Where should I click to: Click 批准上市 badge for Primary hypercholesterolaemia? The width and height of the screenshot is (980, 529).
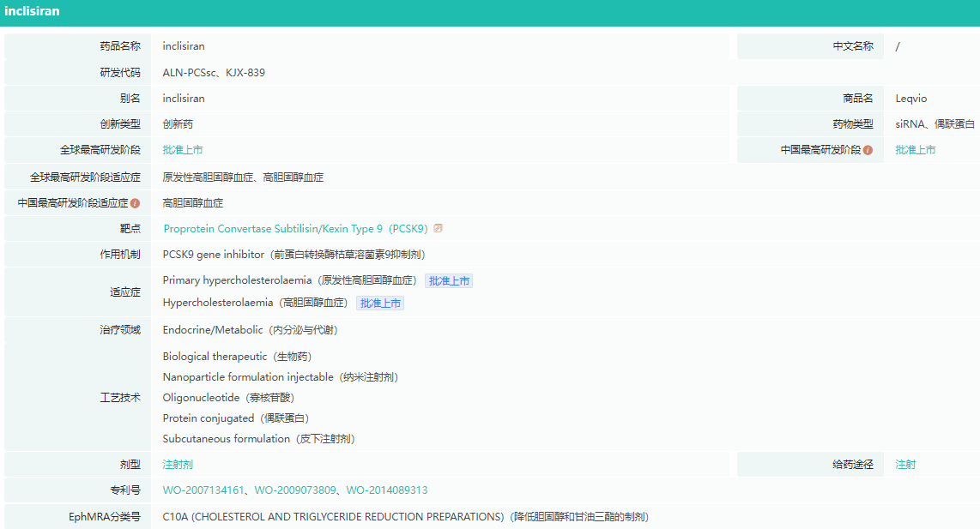(449, 281)
